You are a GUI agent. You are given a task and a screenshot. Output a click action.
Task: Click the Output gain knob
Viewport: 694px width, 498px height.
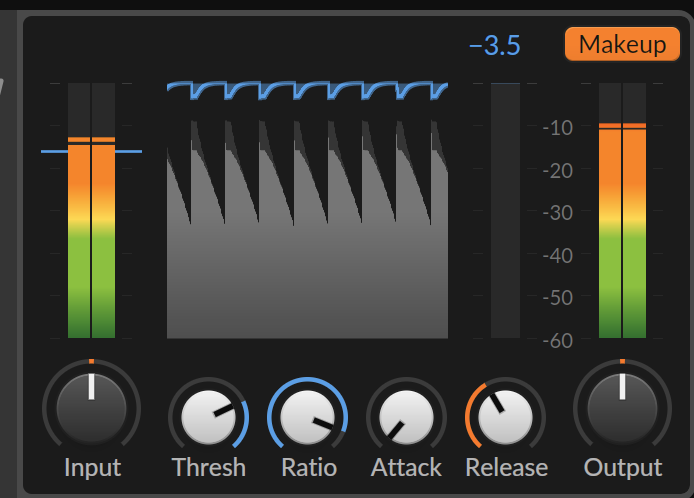[622, 409]
